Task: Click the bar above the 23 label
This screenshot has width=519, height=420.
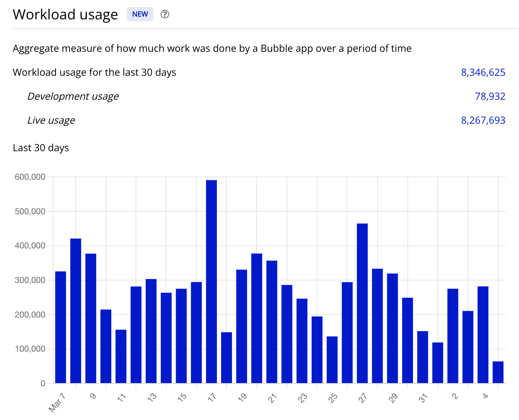Action: [302, 341]
